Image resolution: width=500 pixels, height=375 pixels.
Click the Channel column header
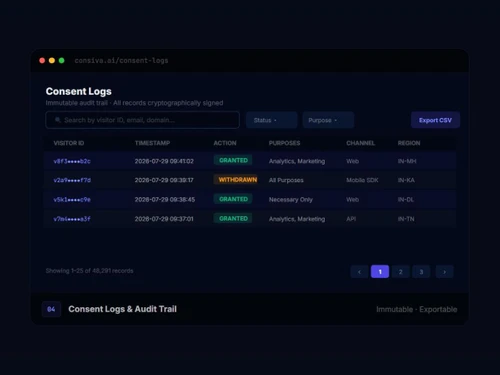coord(360,143)
